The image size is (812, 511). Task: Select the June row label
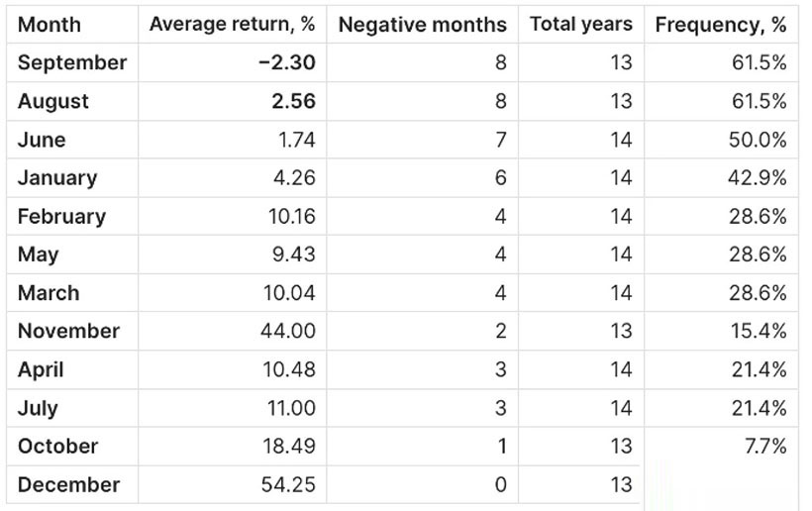[x=42, y=141]
